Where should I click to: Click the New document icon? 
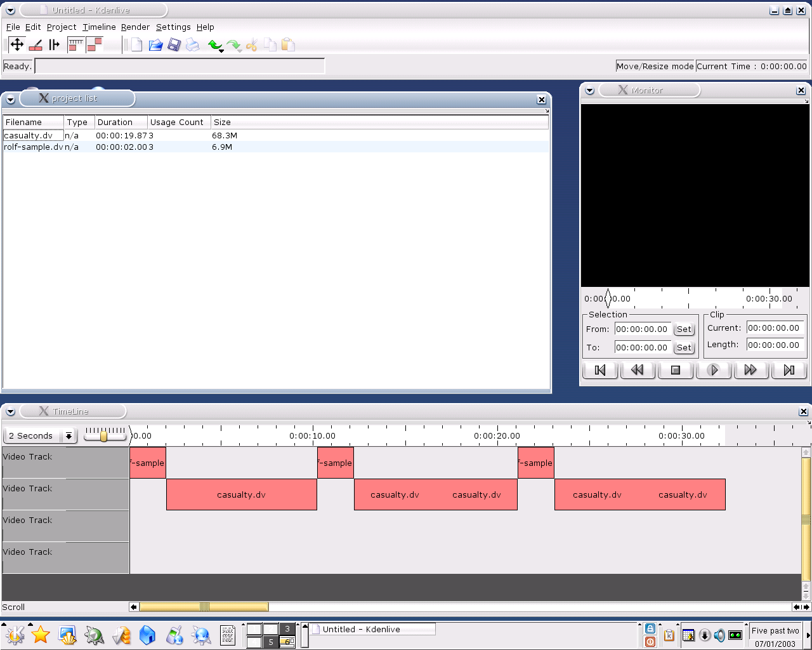(x=136, y=44)
